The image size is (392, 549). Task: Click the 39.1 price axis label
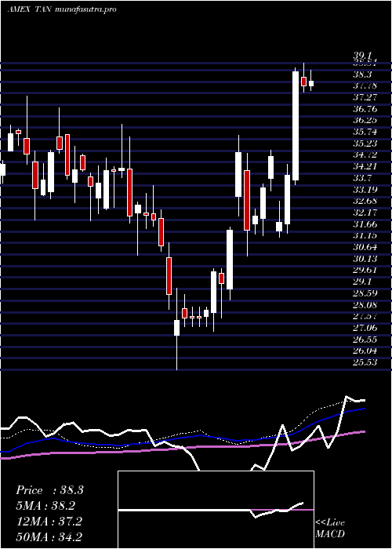coord(364,56)
